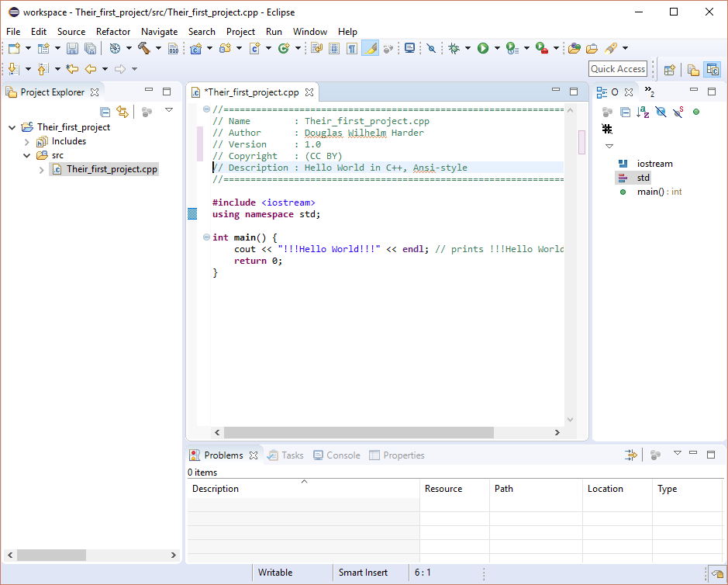The image size is (728, 585).
Task: Sort Outline items alphabetically
Action: point(643,112)
